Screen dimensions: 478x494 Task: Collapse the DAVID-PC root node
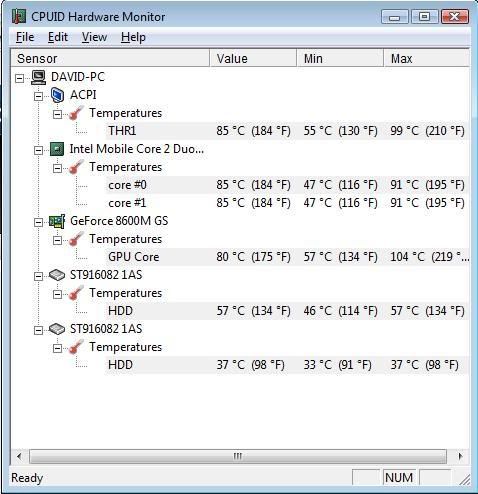coord(20,78)
